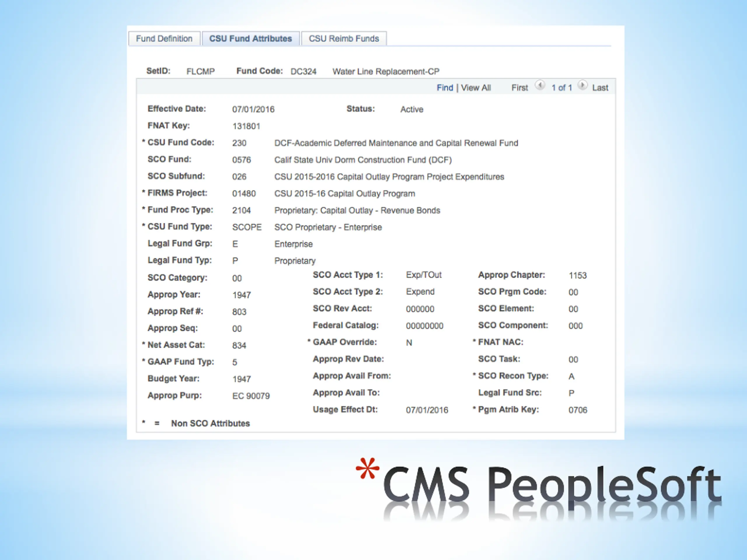The height and width of the screenshot is (560, 747).
Task: Select SCO Component value 000
Action: coord(575,326)
